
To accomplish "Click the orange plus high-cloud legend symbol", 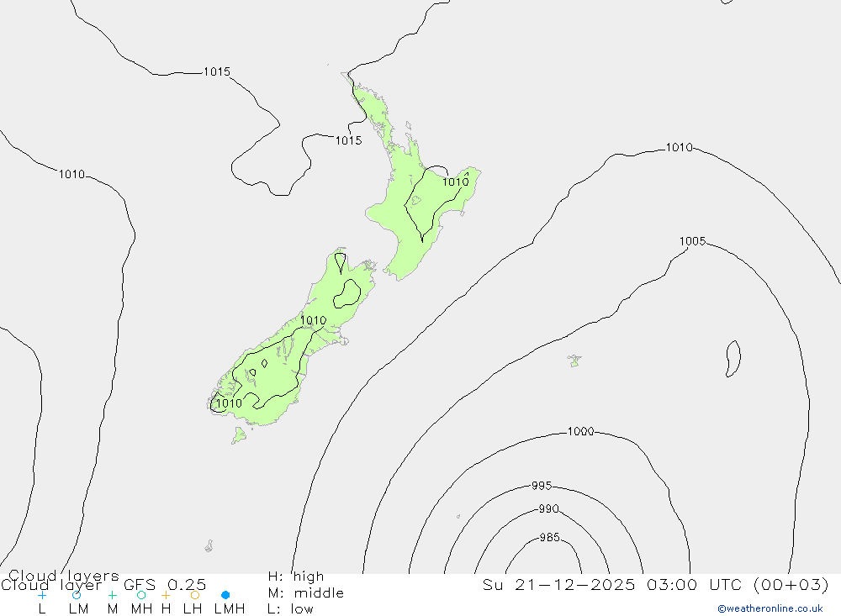I will point(166,595).
